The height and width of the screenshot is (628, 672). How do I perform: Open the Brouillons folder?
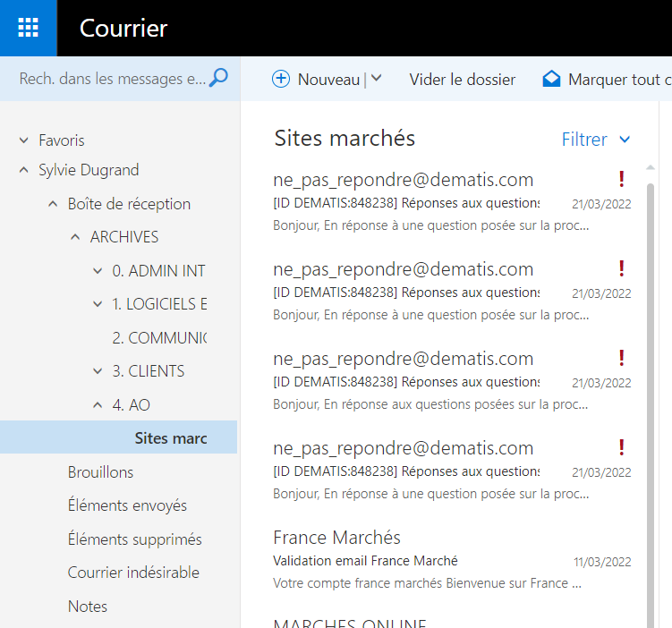[100, 472]
